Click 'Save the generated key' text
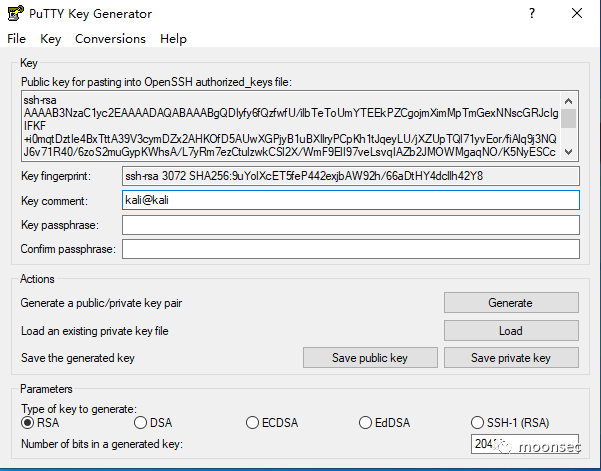 [78, 358]
